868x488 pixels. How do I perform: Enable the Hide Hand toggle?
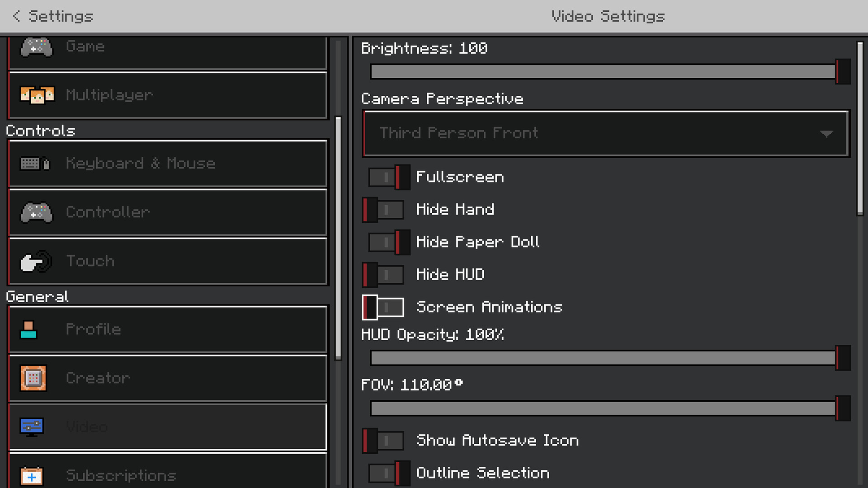[x=383, y=210]
